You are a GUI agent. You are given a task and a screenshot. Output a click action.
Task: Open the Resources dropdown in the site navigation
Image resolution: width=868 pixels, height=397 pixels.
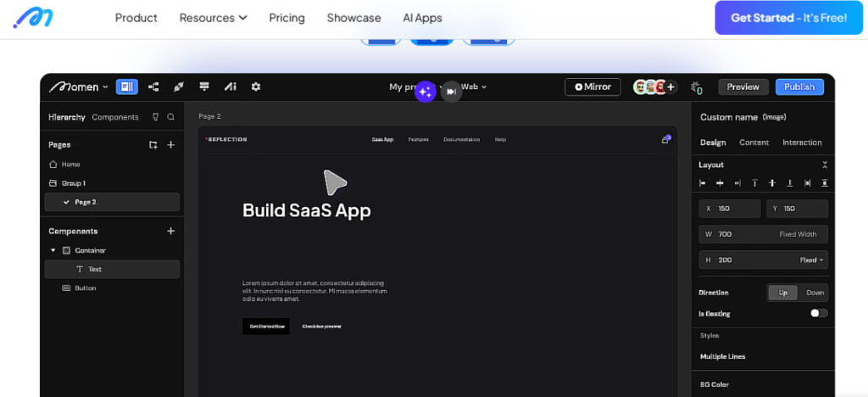click(x=213, y=18)
